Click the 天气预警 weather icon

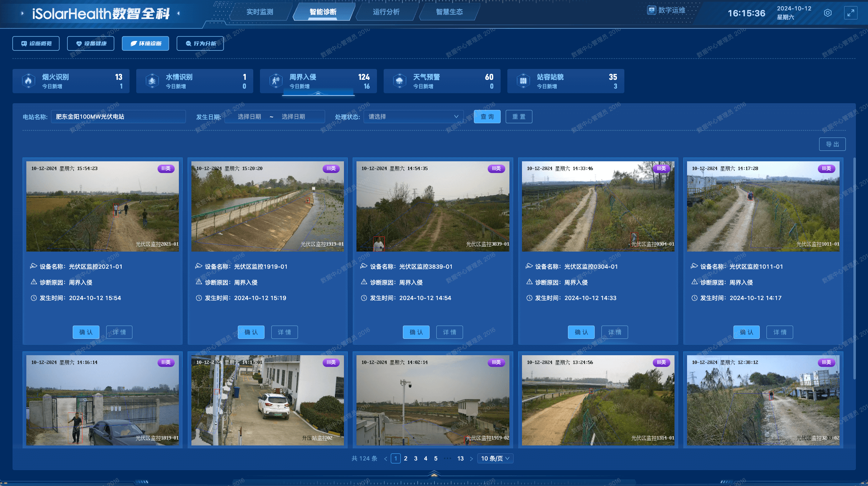click(x=399, y=81)
